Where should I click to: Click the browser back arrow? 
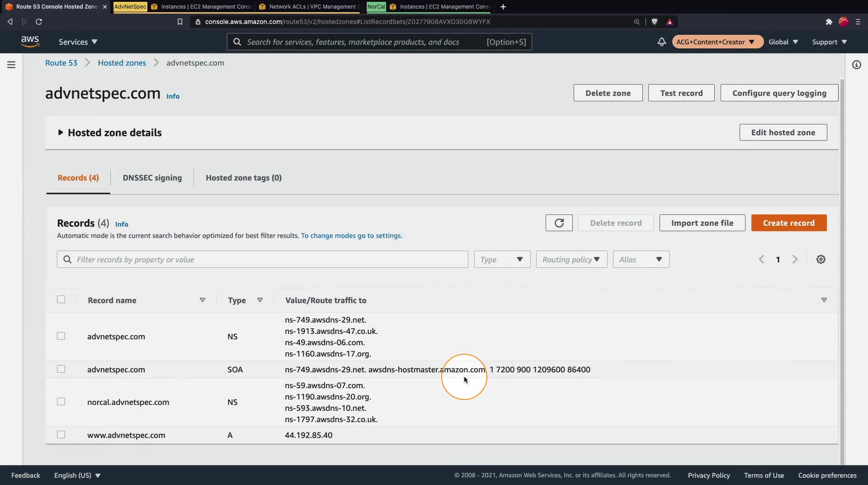10,22
